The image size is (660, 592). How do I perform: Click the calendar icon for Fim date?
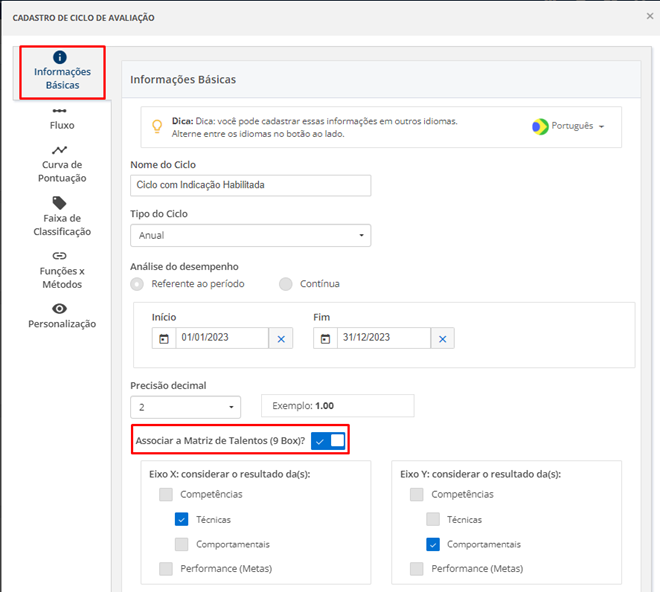click(x=324, y=339)
